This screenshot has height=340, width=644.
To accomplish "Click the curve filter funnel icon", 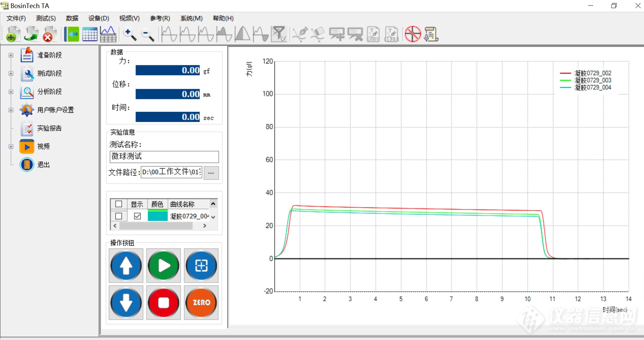I will 279,34.
